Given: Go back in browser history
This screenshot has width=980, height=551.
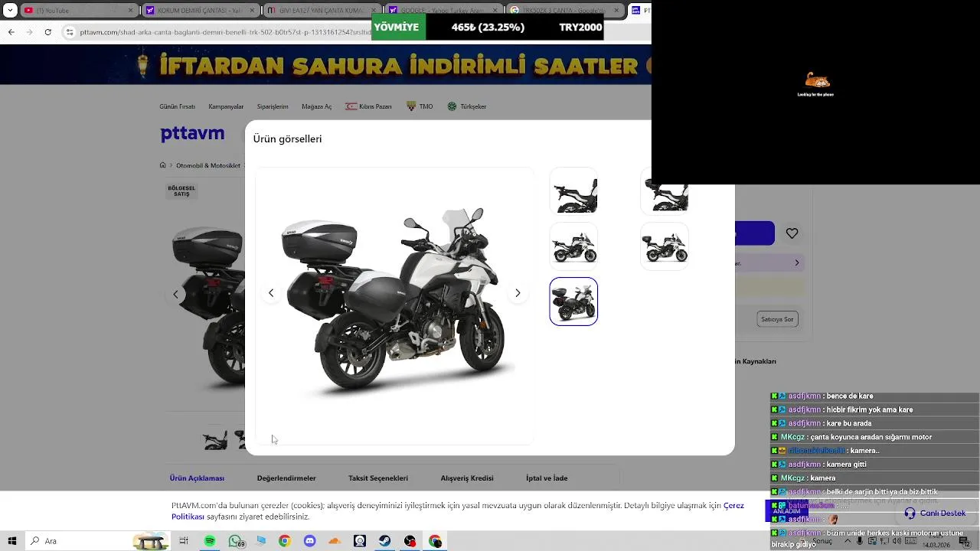Looking at the screenshot, I should (11, 32).
